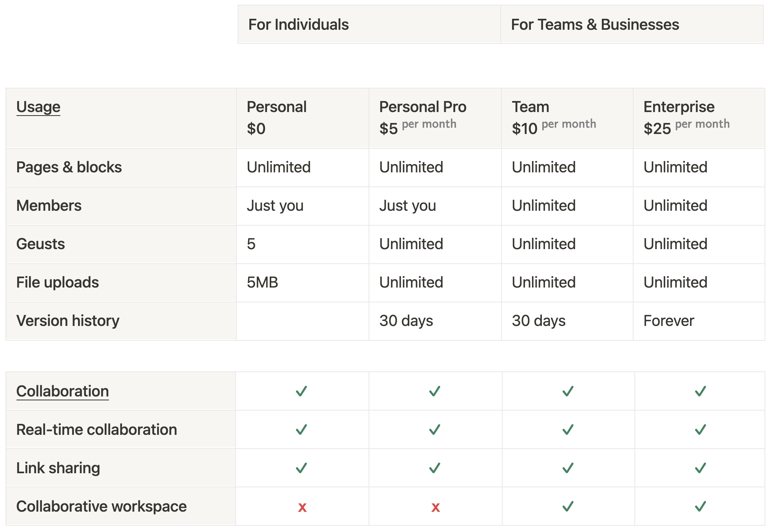The image size is (781, 532).
Task: Click the 5MB File uploads cell
Action: 262,282
